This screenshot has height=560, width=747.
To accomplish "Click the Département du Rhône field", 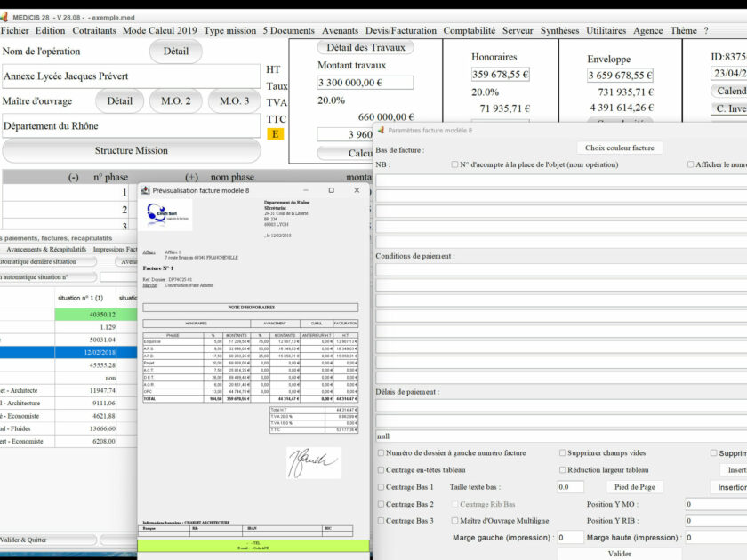I will pyautogui.click(x=132, y=126).
